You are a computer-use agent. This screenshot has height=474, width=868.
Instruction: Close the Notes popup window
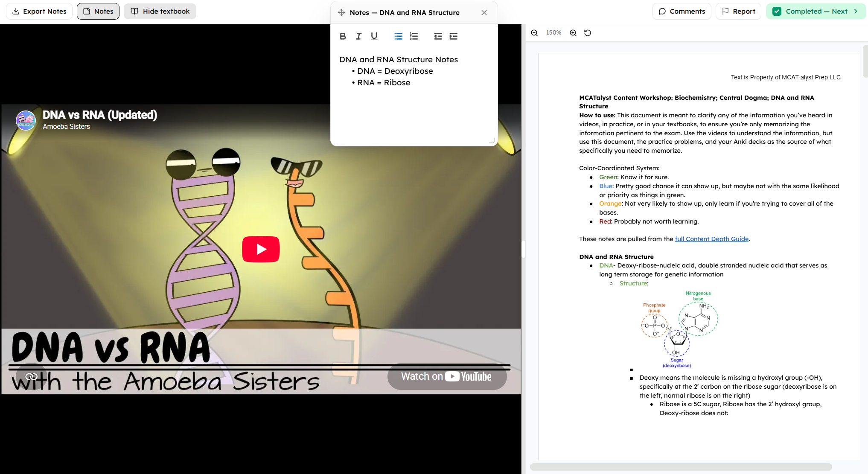point(484,13)
